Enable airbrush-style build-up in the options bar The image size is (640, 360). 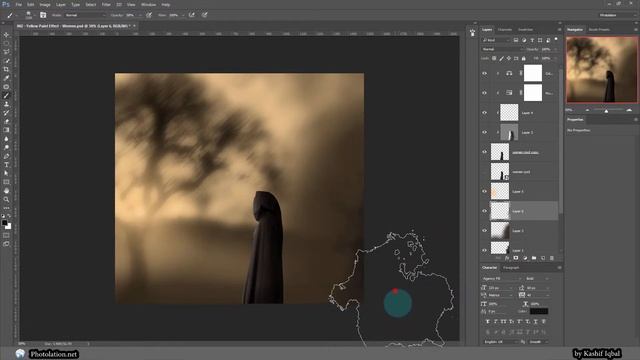192,15
